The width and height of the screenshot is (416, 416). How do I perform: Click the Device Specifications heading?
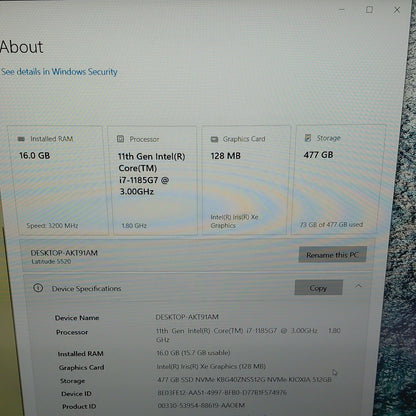(x=86, y=288)
